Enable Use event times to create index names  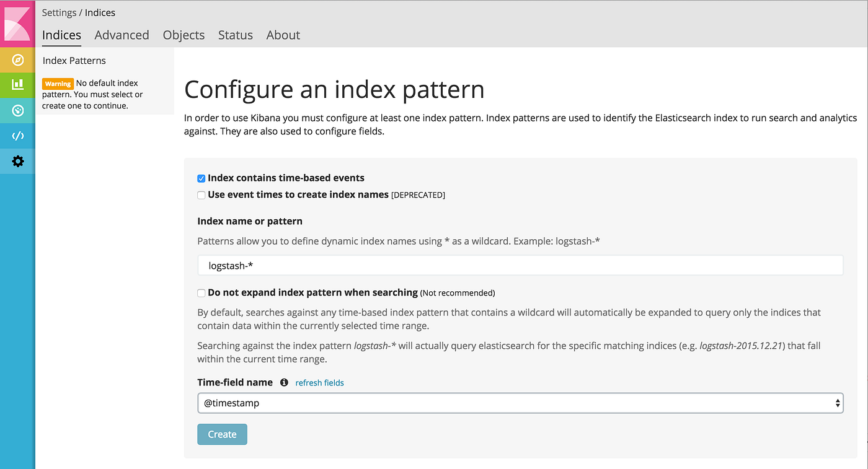pyautogui.click(x=201, y=195)
